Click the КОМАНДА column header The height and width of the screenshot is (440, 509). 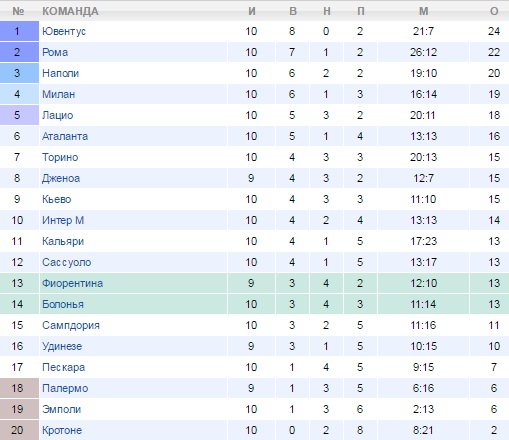[70, 11]
